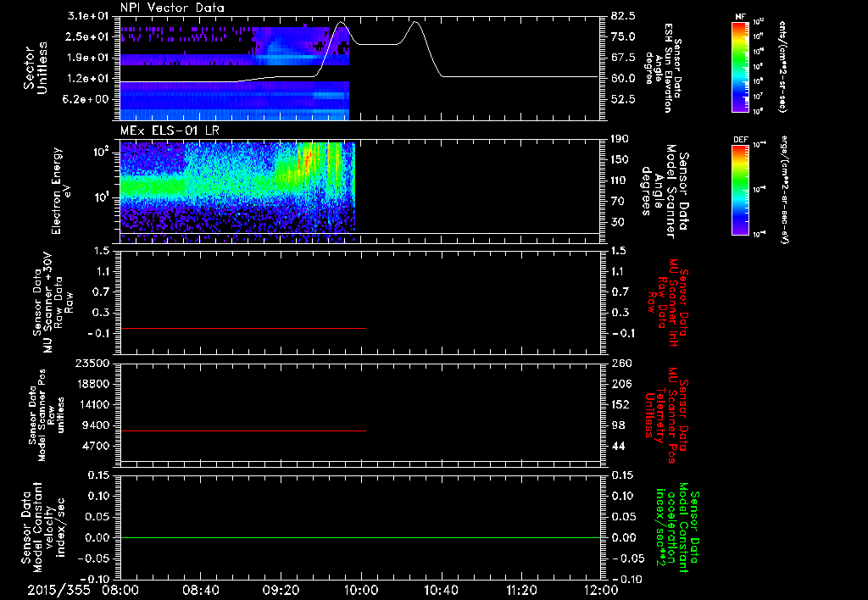Click the '14100' scanner position tick value
Image resolution: width=868 pixels, height=600 pixels.
pyautogui.click(x=94, y=404)
